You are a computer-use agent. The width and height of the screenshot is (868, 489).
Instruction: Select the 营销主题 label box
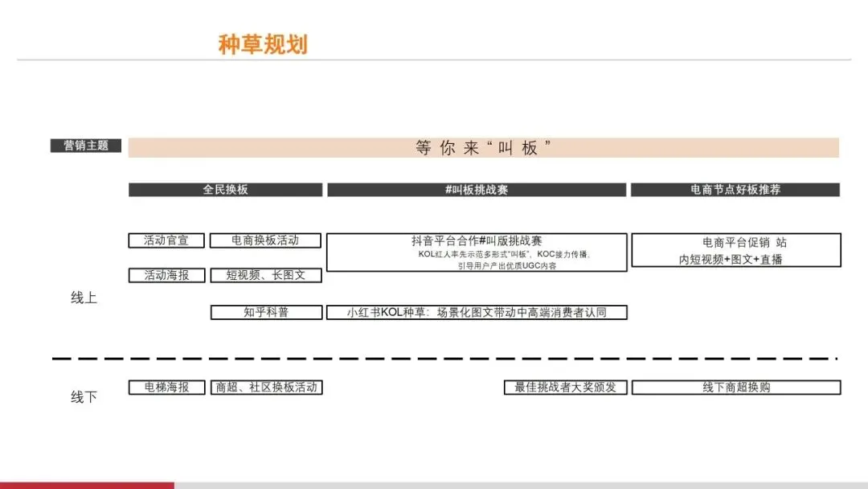85,146
